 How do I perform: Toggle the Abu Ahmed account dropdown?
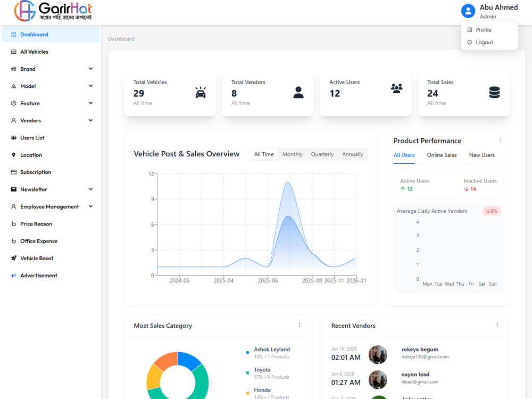[x=489, y=11]
